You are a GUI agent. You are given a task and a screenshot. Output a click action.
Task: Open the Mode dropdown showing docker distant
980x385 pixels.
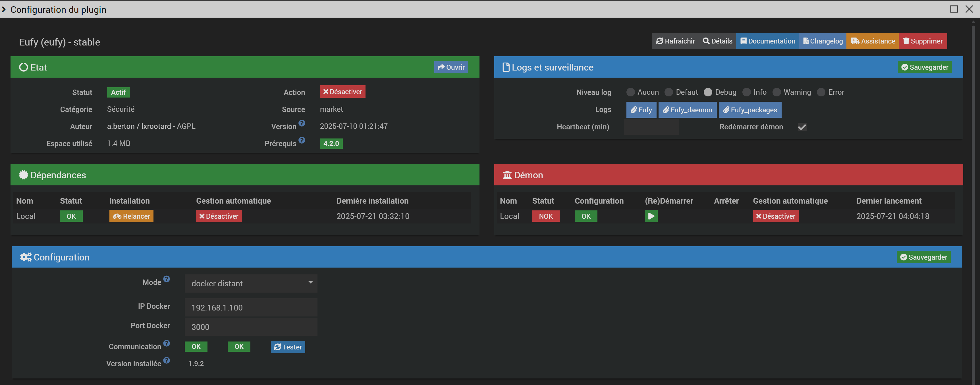(x=251, y=283)
